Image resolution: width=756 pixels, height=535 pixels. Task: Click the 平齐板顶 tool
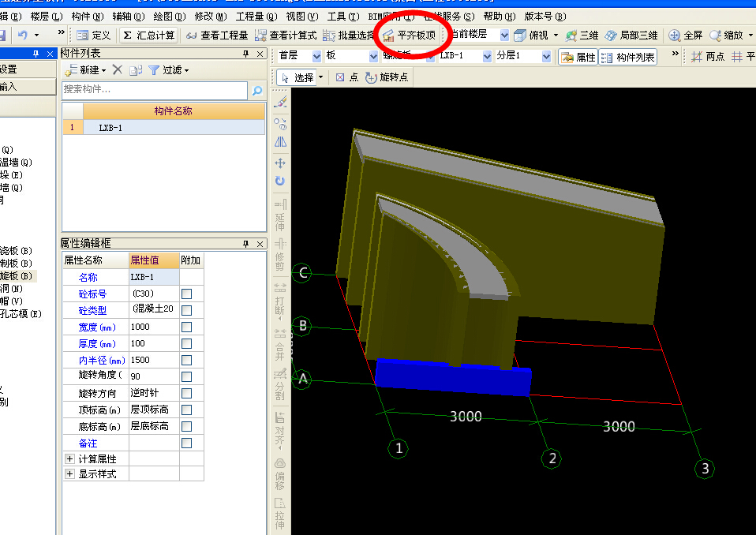[x=409, y=36]
